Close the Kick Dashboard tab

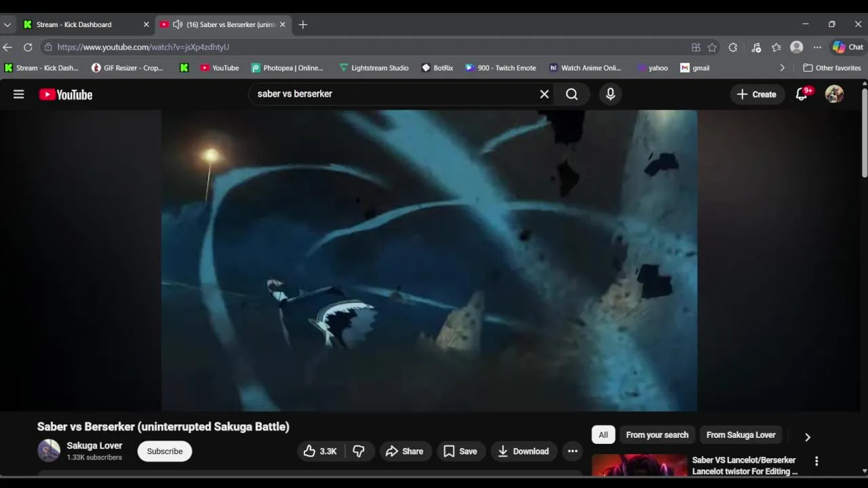click(x=146, y=24)
